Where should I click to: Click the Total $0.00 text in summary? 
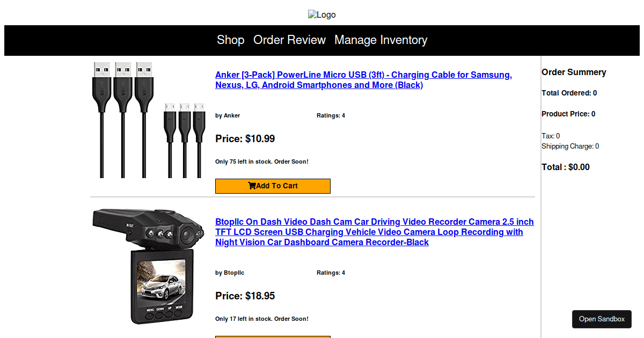point(566,167)
